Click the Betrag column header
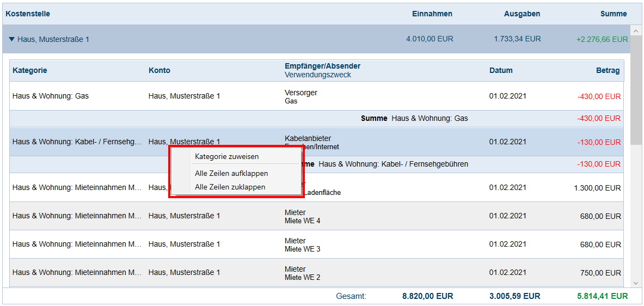 [608, 70]
